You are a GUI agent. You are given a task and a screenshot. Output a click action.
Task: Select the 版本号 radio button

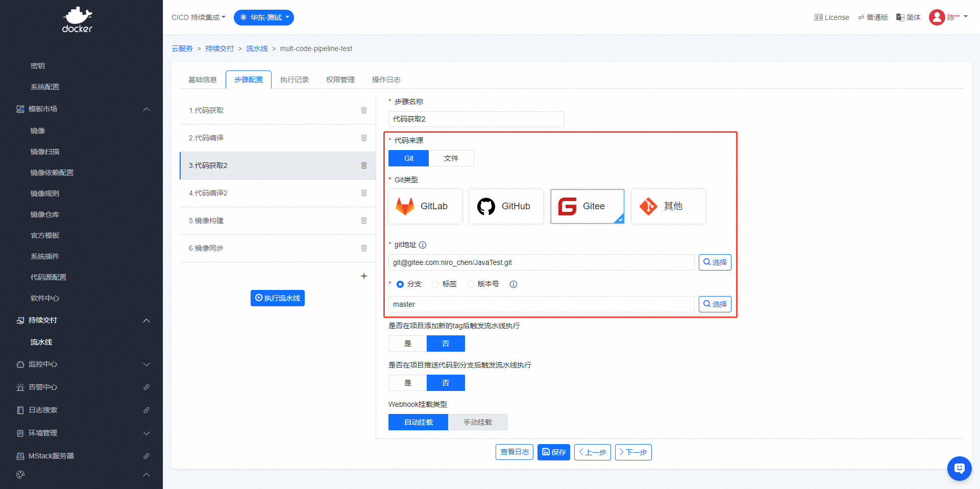pyautogui.click(x=471, y=284)
